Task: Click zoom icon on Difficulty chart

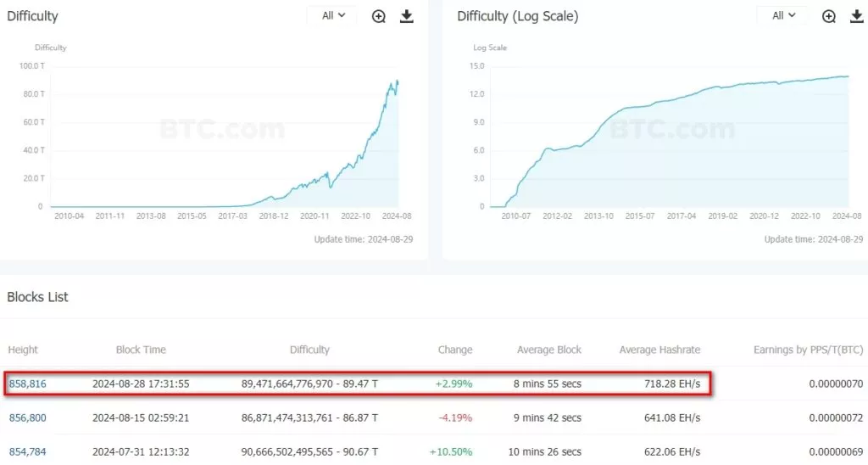Action: tap(379, 16)
